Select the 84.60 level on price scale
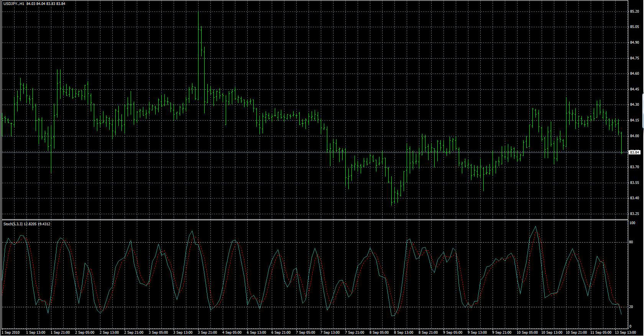This screenshot has height=336, width=644. pos(634,74)
